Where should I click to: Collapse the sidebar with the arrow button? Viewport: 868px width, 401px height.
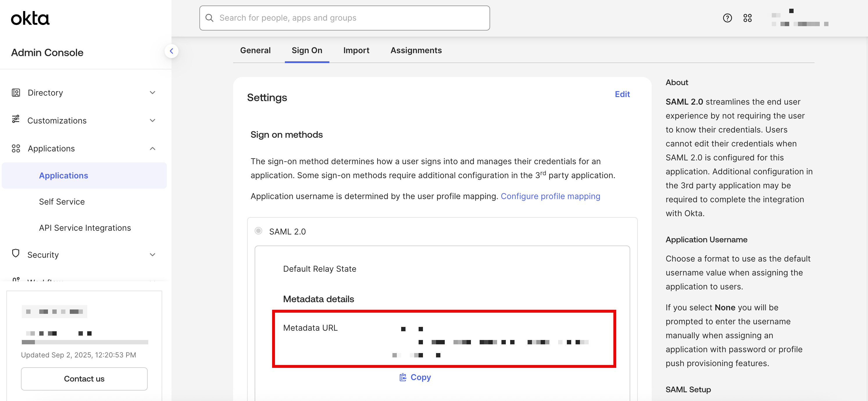click(172, 51)
